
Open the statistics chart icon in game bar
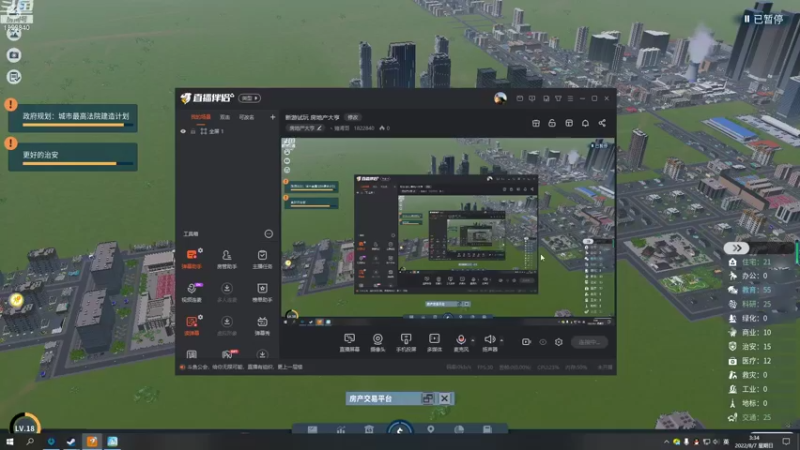tap(341, 430)
